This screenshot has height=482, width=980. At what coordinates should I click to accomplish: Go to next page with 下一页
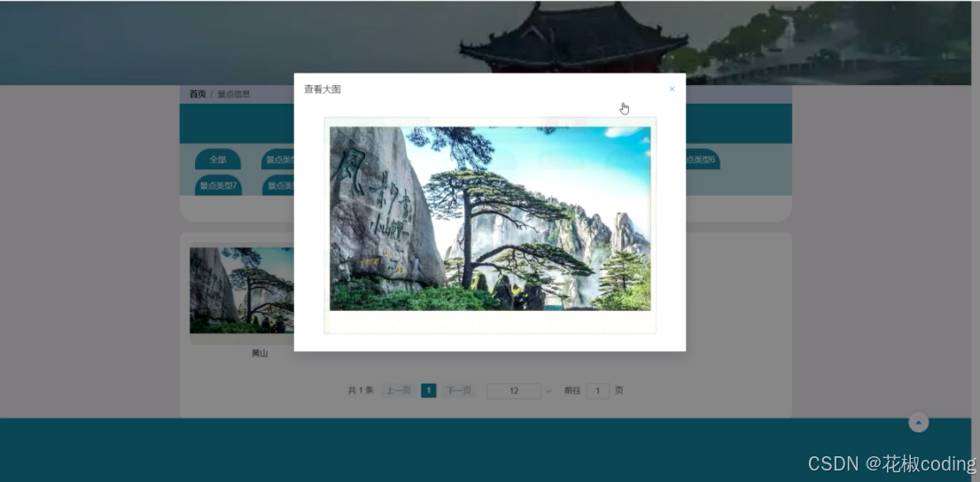tap(459, 391)
